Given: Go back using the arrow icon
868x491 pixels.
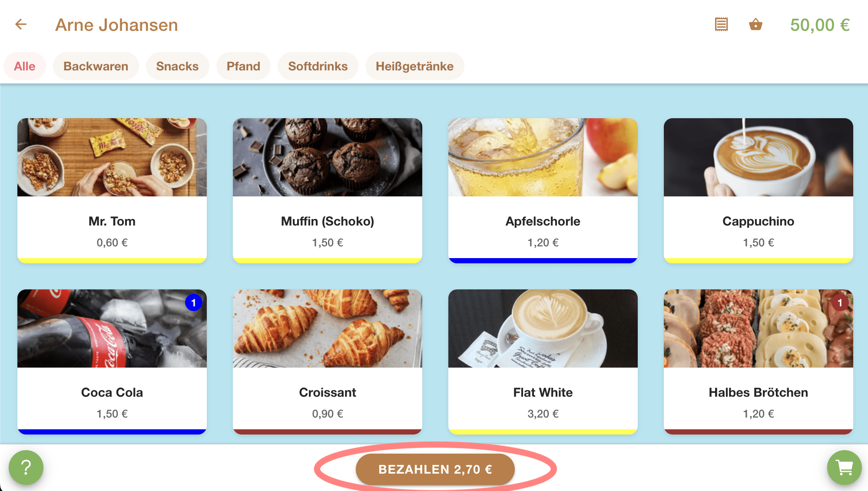Looking at the screenshot, I should (x=21, y=24).
